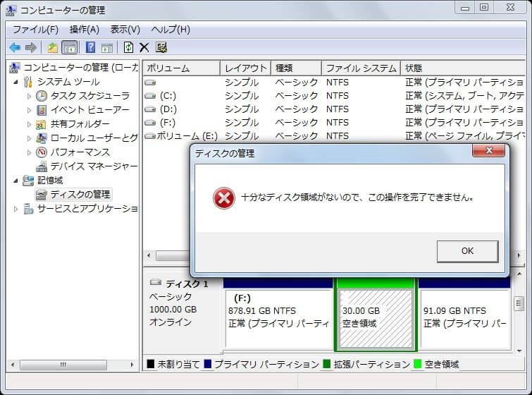532x395 pixels.
Task: Click the パフォーマンス icon
Action: 42,152
